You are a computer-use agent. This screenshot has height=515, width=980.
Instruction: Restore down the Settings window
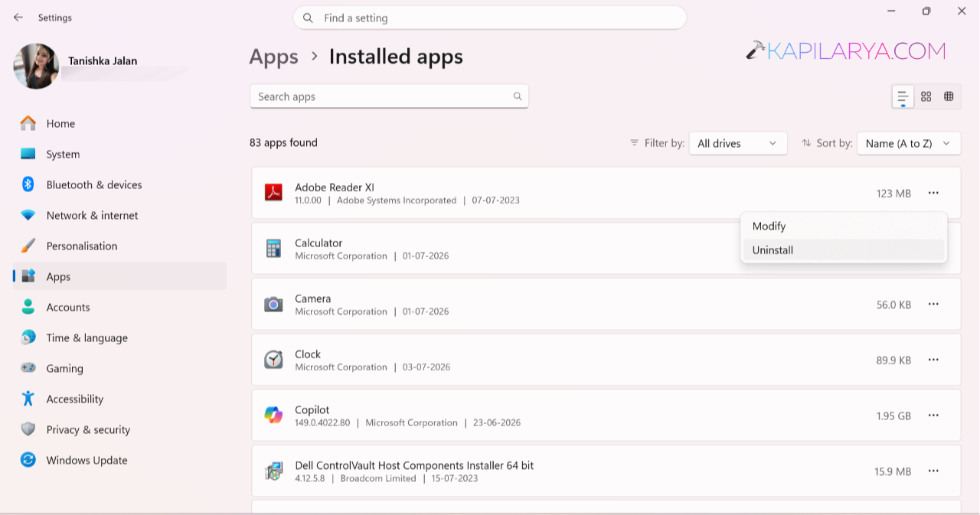coord(926,11)
